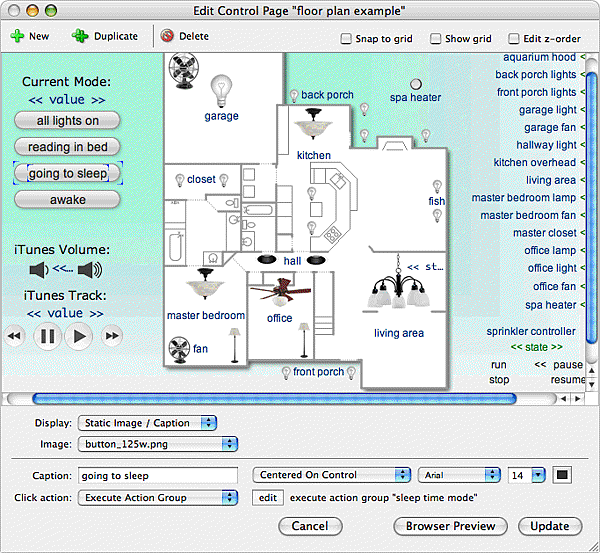Open the Click action dropdown
The width and height of the screenshot is (600, 553).
tap(157, 497)
